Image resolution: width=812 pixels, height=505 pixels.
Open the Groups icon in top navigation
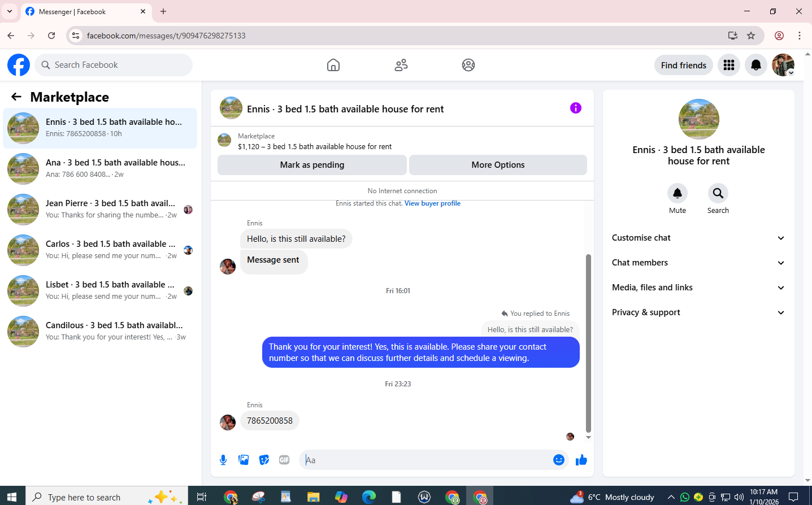coord(468,65)
